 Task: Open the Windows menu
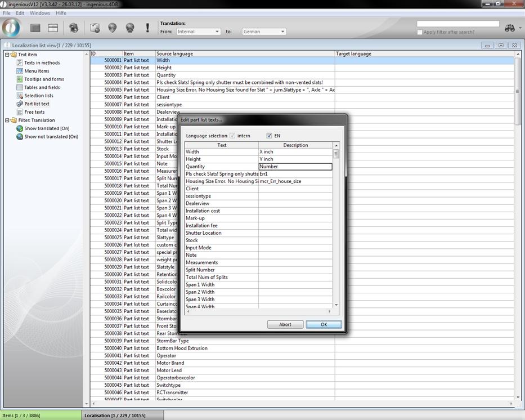(39, 13)
